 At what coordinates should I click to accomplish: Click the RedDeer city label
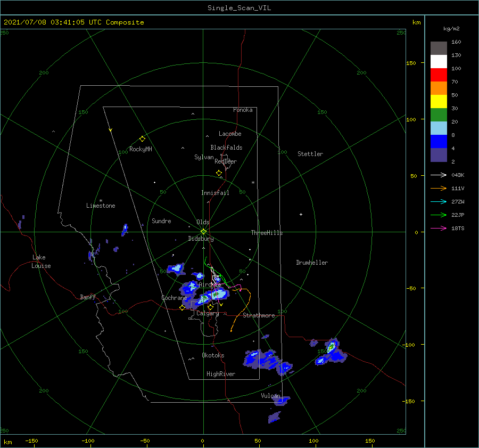point(226,161)
